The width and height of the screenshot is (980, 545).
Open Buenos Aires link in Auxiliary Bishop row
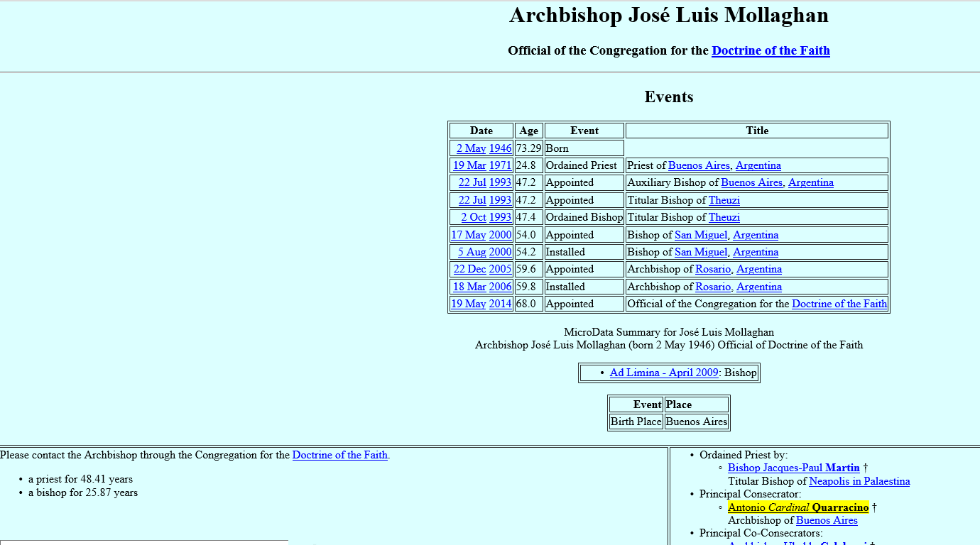pyautogui.click(x=751, y=182)
